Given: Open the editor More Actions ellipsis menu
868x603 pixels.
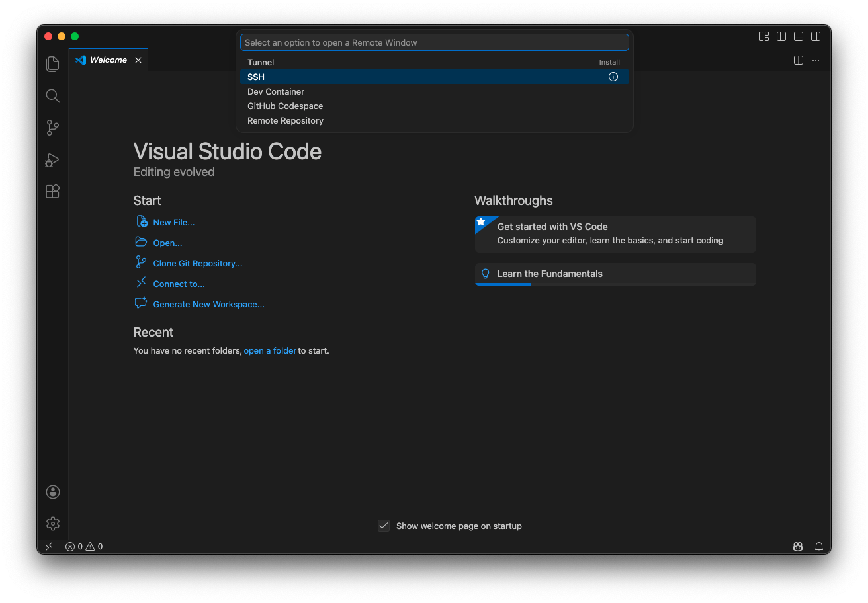Looking at the screenshot, I should 816,60.
